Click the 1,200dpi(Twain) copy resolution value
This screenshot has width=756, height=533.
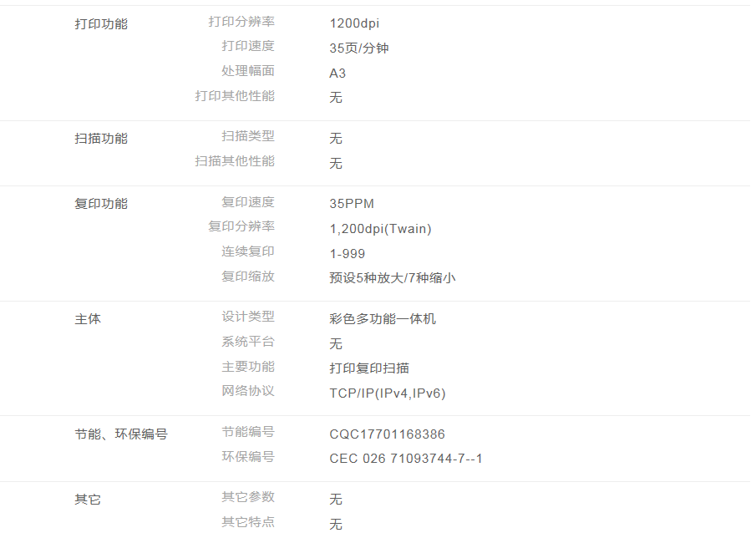pyautogui.click(x=380, y=229)
